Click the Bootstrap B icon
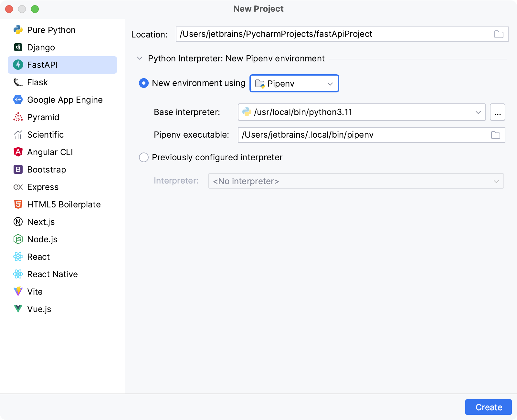This screenshot has height=420, width=517. click(x=18, y=170)
